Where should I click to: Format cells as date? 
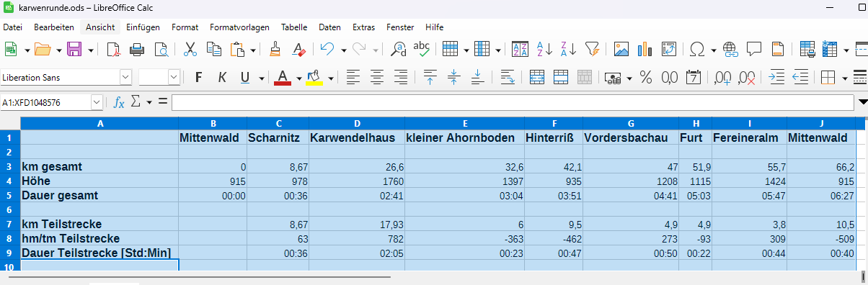693,77
